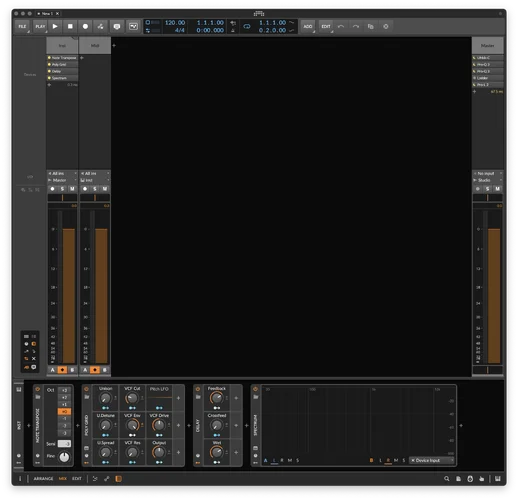This screenshot has height=500, width=518.
Task: Select the Master track header
Action: click(x=488, y=45)
